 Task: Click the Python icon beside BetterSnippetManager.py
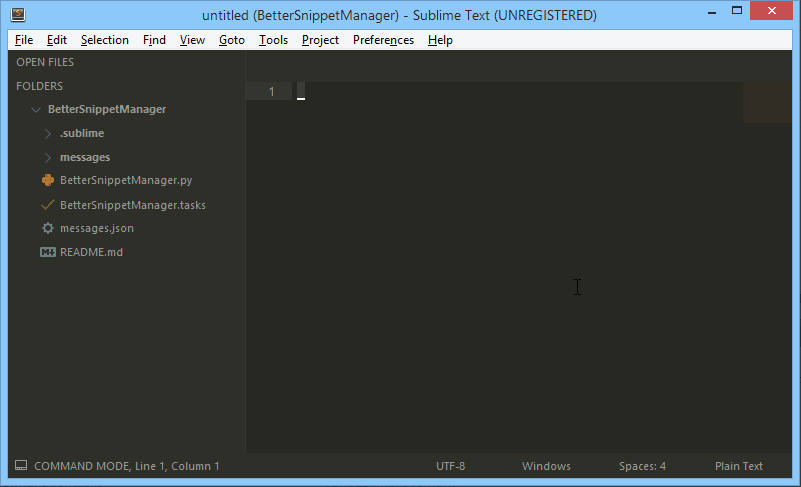48,180
